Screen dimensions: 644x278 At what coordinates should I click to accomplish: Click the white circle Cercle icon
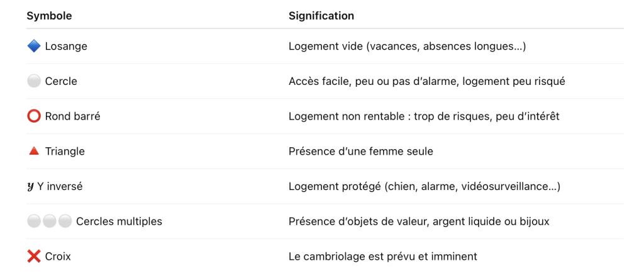point(34,81)
